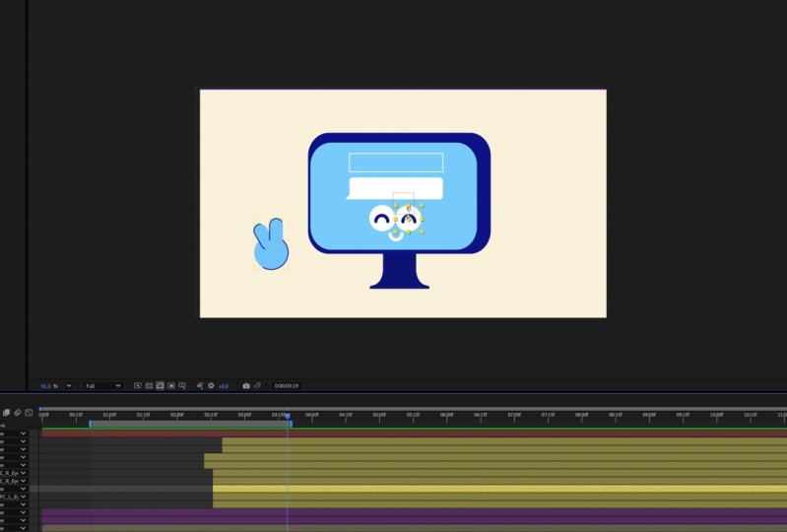Image resolution: width=787 pixels, height=532 pixels.
Task: Open the PC_L_Ey parent dropdown
Action: tap(23, 497)
